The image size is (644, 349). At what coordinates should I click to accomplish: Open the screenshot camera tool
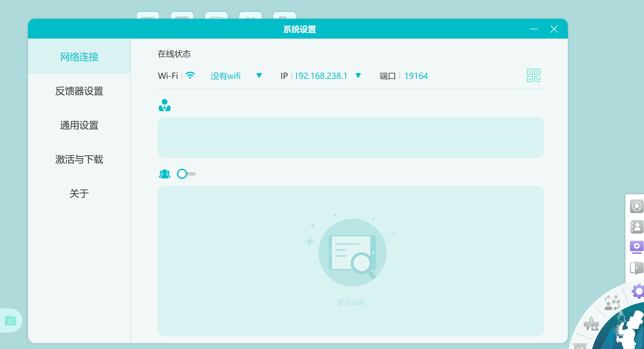10,321
